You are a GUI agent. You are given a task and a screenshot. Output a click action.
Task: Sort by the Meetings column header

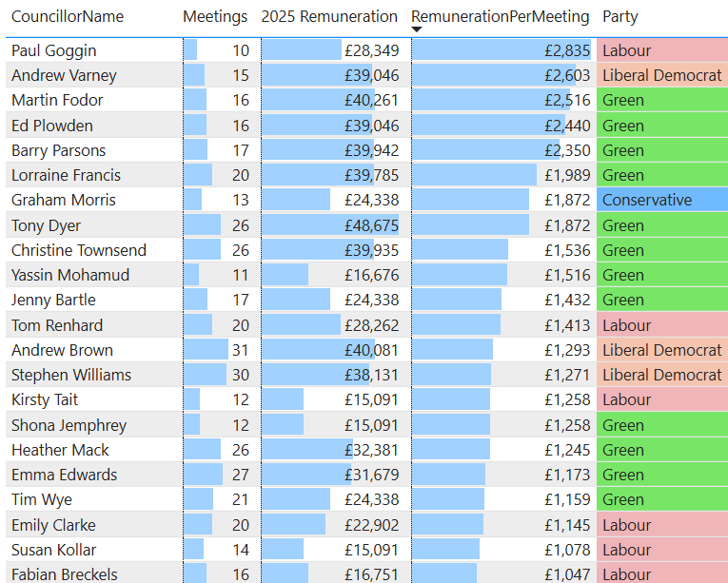coord(215,16)
